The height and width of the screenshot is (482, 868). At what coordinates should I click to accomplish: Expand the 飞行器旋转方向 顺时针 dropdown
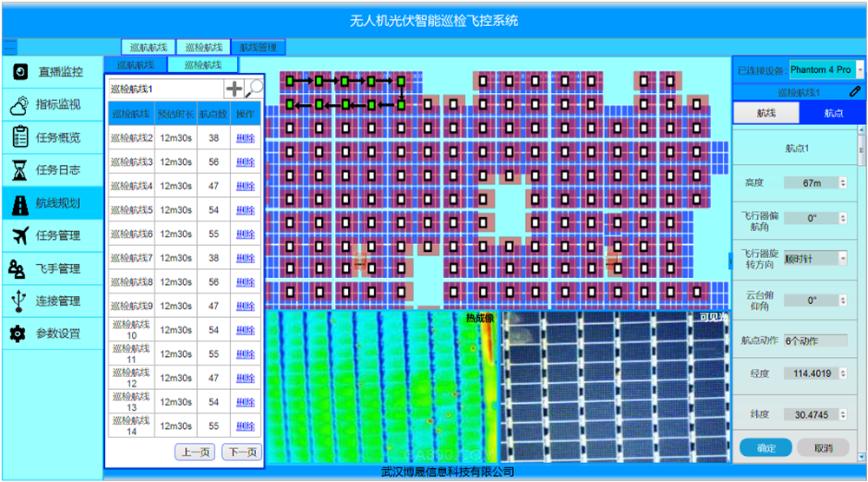click(x=842, y=258)
